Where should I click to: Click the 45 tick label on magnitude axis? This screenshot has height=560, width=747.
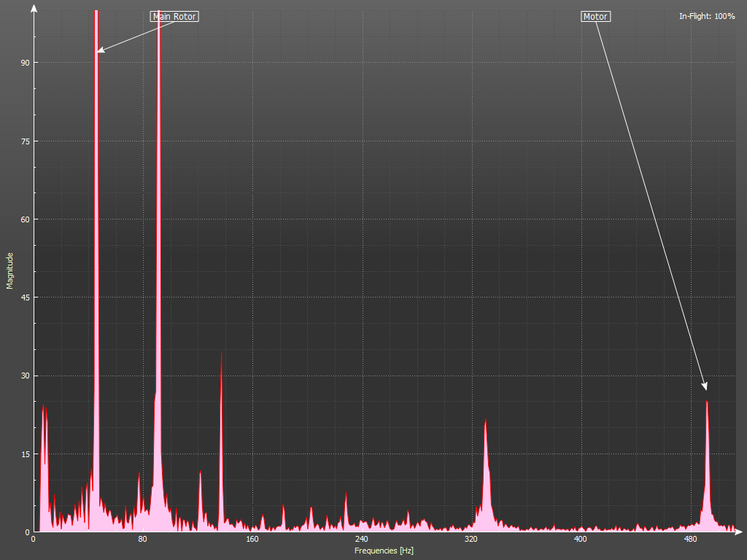pyautogui.click(x=25, y=297)
